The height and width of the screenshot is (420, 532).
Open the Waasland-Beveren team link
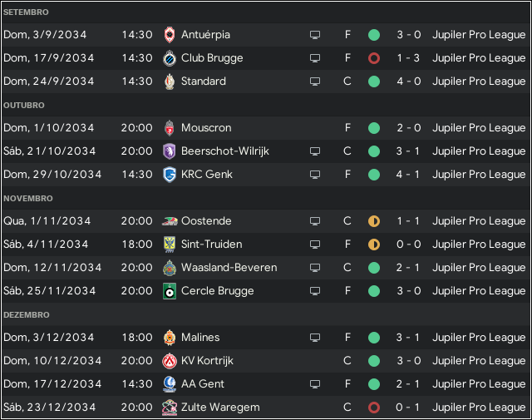click(229, 268)
